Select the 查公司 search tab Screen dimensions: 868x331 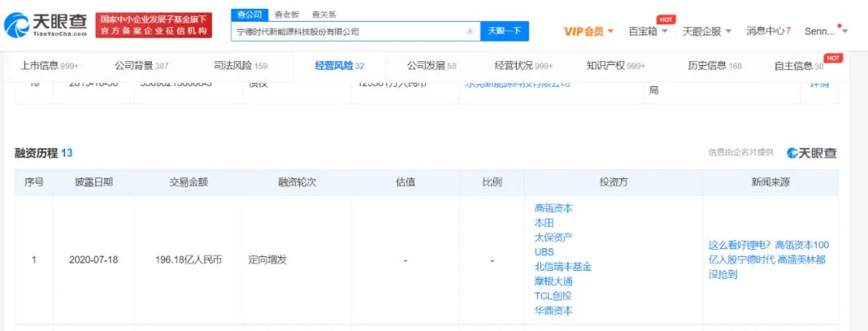(x=249, y=14)
